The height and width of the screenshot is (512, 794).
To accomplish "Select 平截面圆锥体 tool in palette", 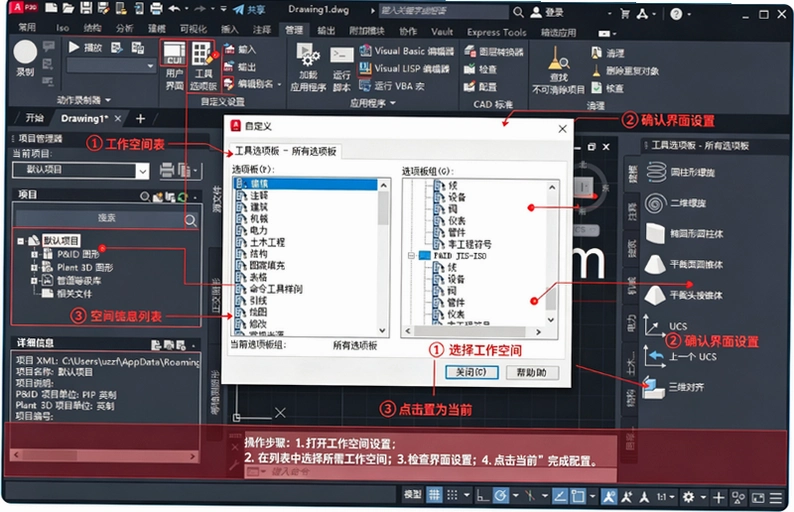I will [x=684, y=264].
